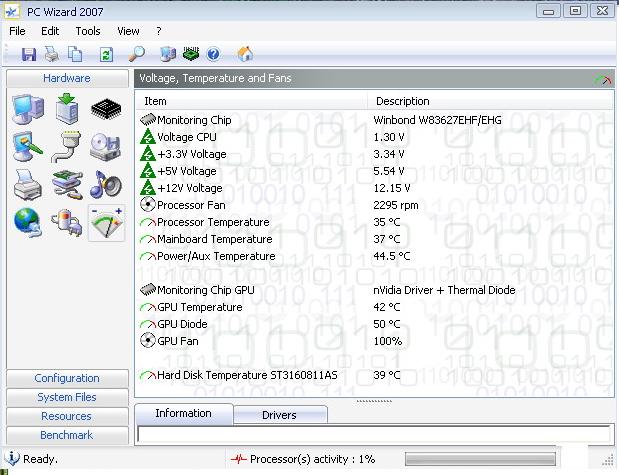Open the I/O Ports cable connector icon
Viewport: 619px width, 475px height.
point(67,147)
